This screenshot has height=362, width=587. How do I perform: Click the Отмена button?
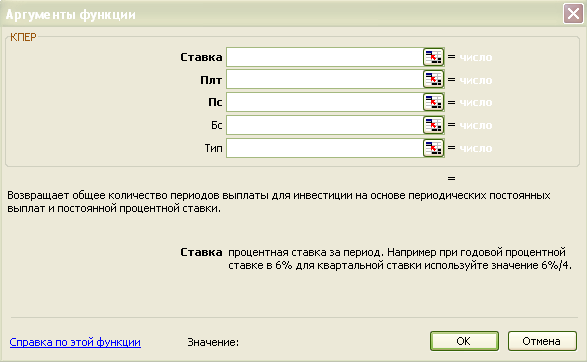pyautogui.click(x=542, y=341)
